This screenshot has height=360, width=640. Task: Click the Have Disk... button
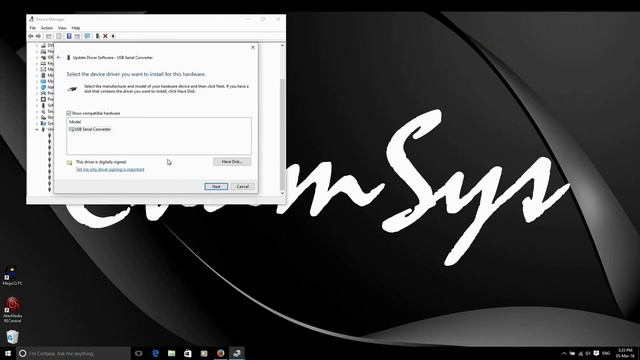pyautogui.click(x=232, y=162)
